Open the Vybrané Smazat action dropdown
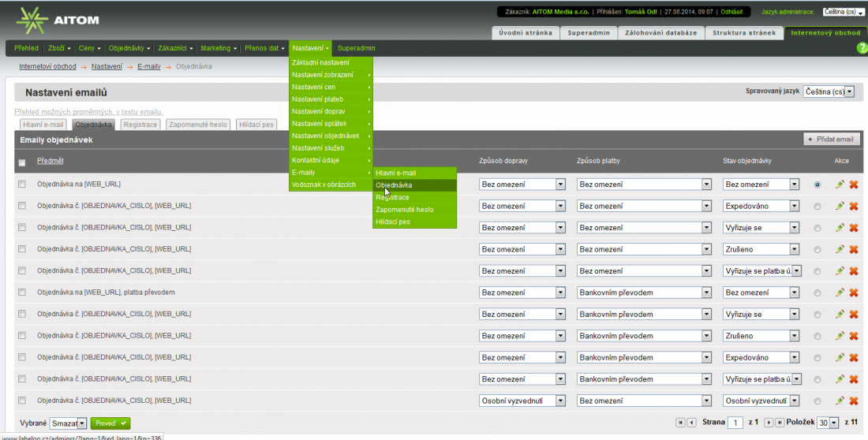 coord(68,423)
